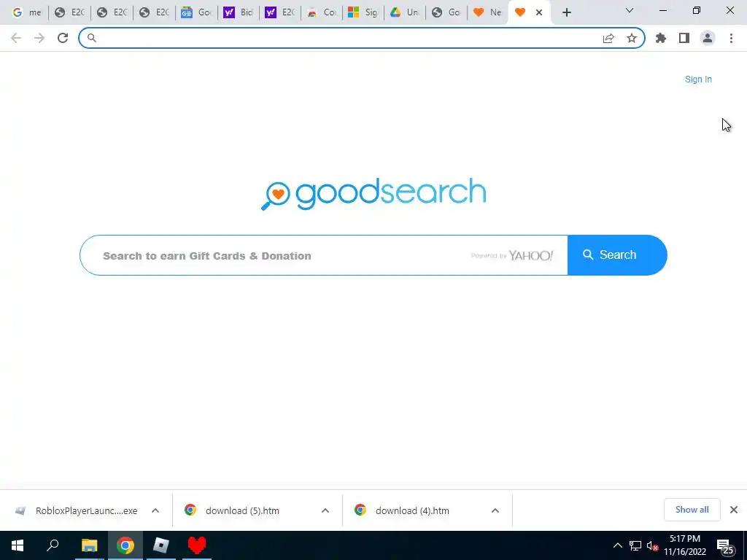Switch to the 'Ne' Goodsearch tab
The height and width of the screenshot is (560, 747).
(x=487, y=12)
